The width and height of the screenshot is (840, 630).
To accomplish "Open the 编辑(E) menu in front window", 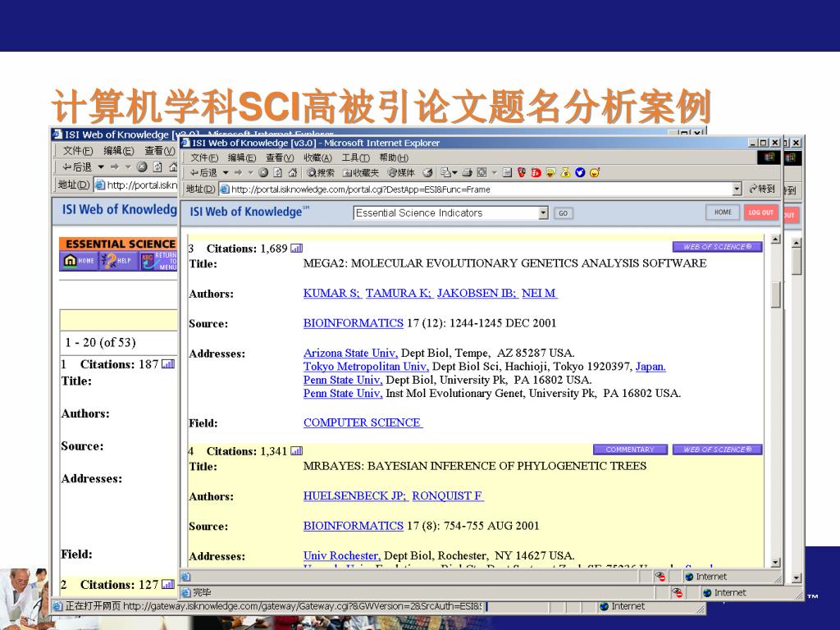I will [x=242, y=158].
